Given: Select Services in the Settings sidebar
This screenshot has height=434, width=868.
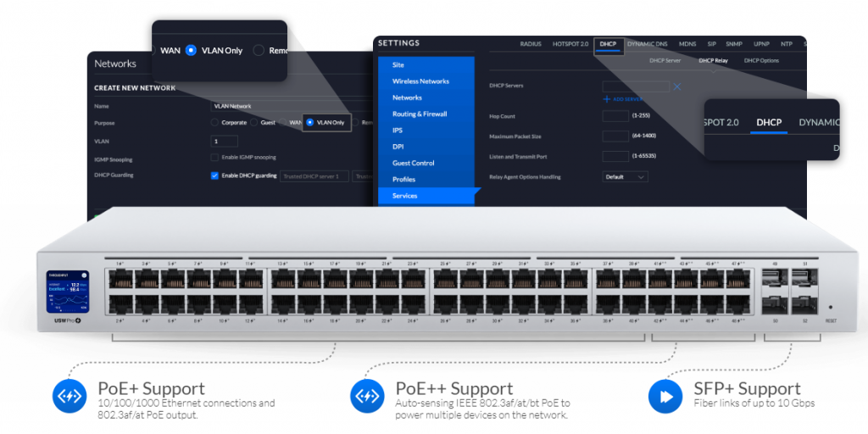Looking at the screenshot, I should (x=426, y=196).
